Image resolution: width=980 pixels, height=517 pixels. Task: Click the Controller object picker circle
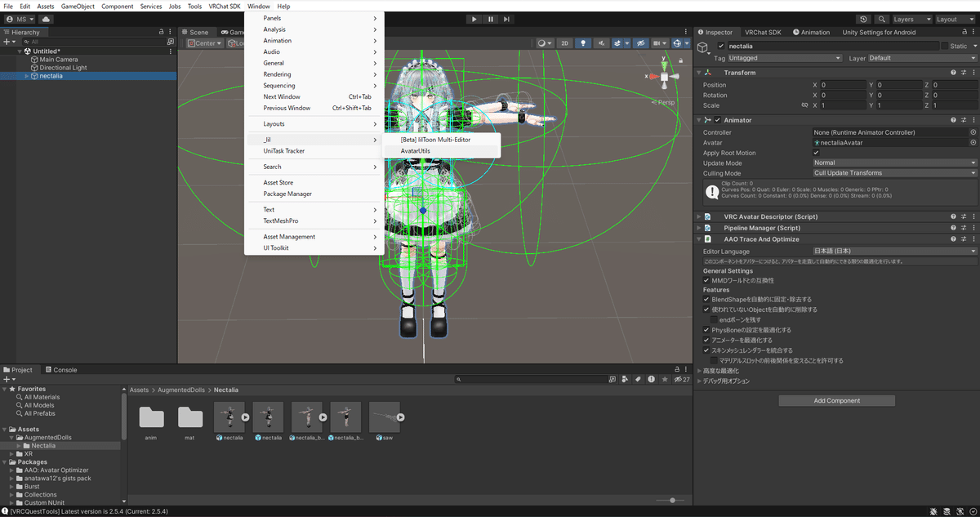pos(973,132)
